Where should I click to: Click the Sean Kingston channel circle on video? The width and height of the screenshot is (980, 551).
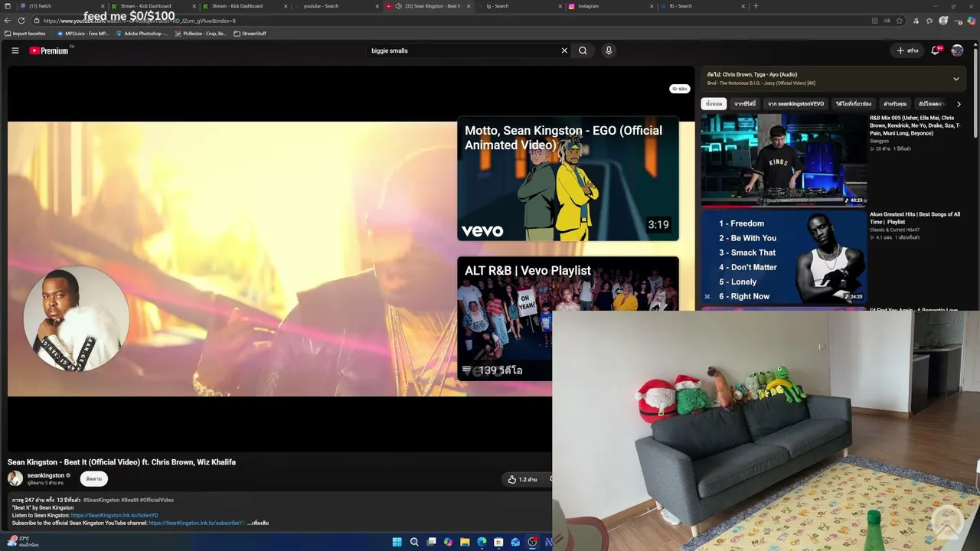pyautogui.click(x=77, y=318)
